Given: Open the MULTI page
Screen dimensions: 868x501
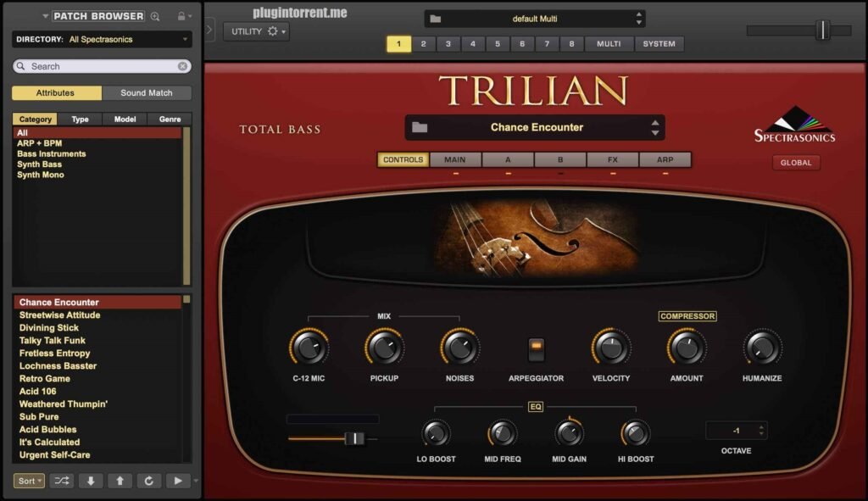Looking at the screenshot, I should [609, 44].
